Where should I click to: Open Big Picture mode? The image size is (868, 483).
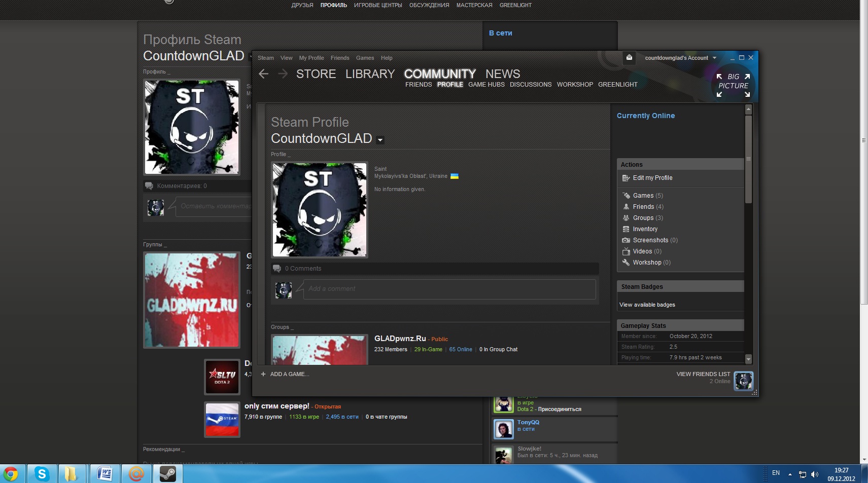coord(733,85)
